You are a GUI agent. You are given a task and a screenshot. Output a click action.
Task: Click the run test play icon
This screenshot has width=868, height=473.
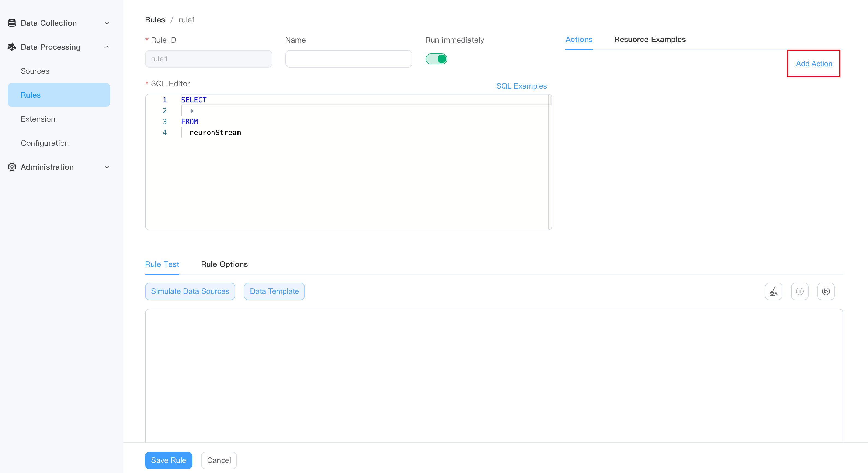coord(825,291)
